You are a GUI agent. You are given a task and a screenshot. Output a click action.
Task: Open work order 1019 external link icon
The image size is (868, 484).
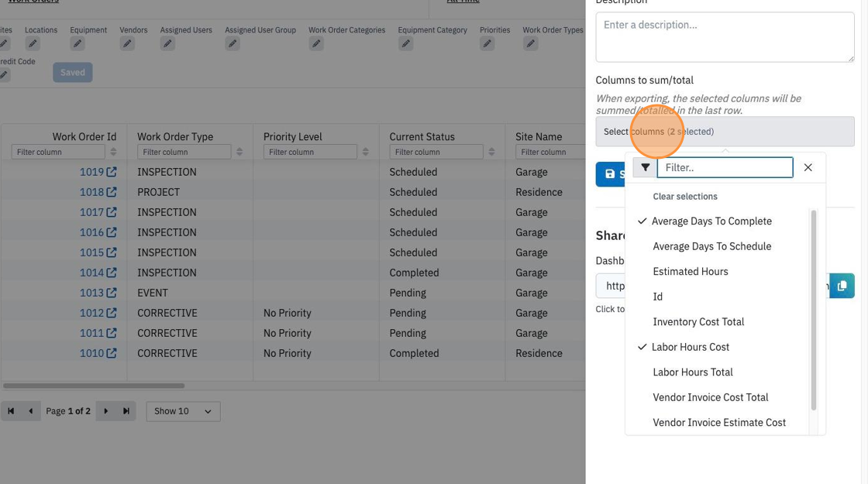[112, 172]
